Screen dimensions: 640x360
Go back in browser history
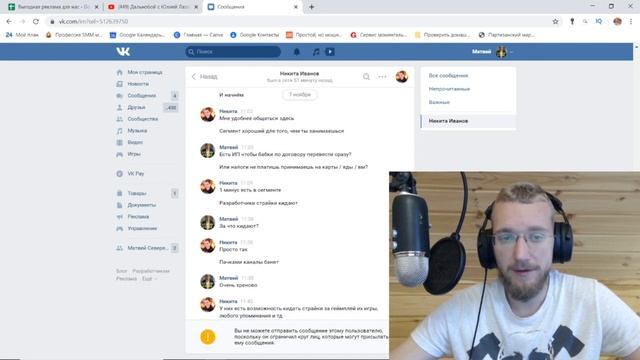(x=9, y=22)
